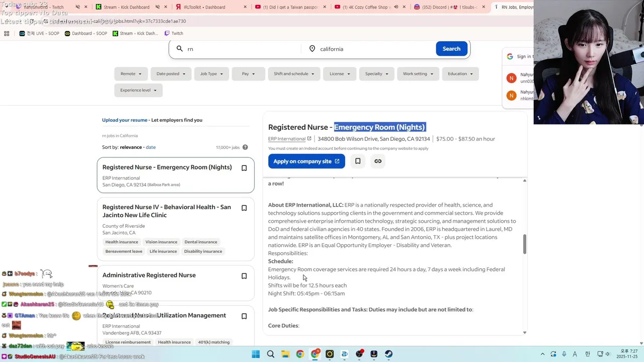The height and width of the screenshot is (362, 644).
Task: Open the Registered Nurse IV Behavioral Health listing
Action: tap(167, 211)
